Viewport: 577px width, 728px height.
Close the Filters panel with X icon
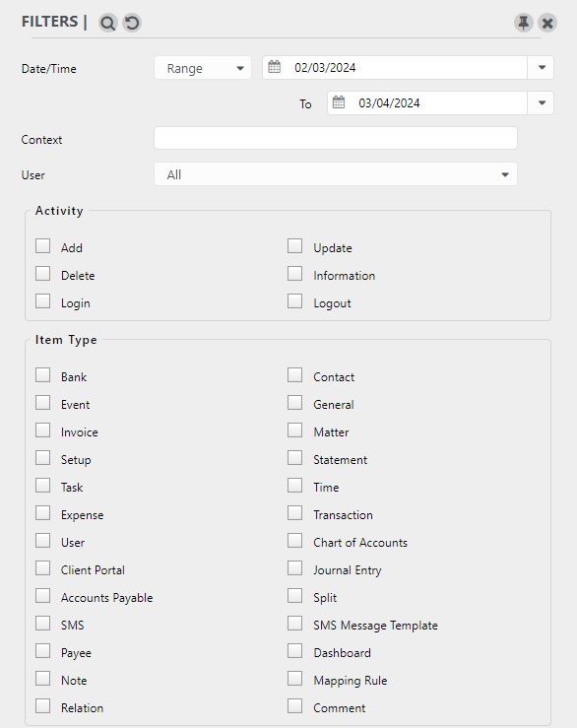pos(547,23)
